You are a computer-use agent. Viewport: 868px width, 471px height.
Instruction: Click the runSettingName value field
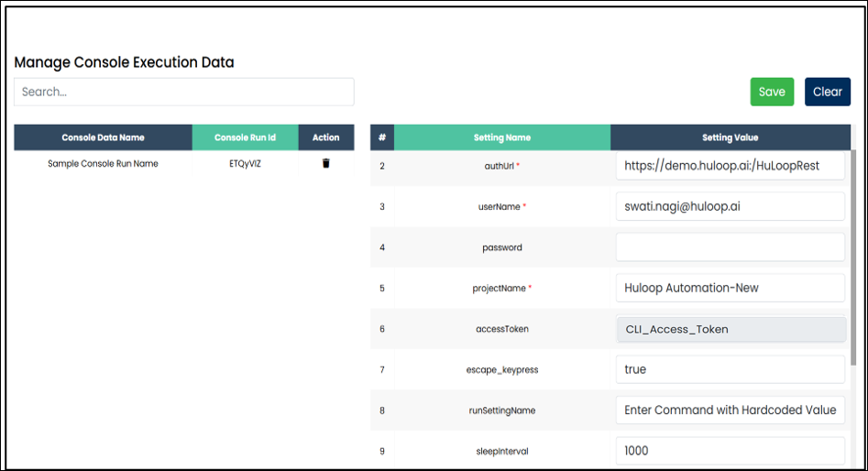click(730, 410)
